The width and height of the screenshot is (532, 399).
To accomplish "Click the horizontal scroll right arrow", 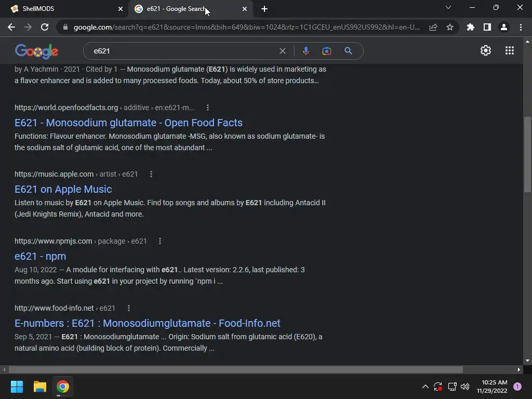I will point(519,369).
